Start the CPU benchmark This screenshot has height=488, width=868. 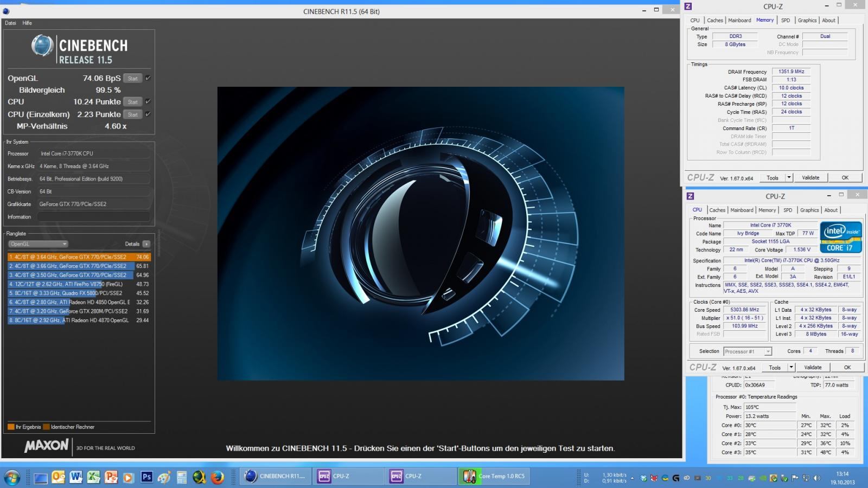[133, 101]
